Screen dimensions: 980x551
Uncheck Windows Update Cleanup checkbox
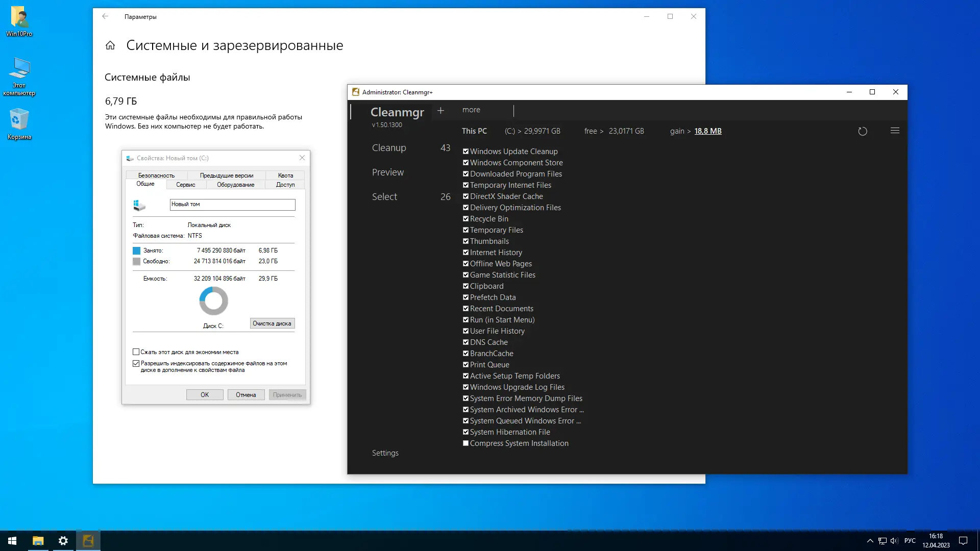tap(465, 152)
